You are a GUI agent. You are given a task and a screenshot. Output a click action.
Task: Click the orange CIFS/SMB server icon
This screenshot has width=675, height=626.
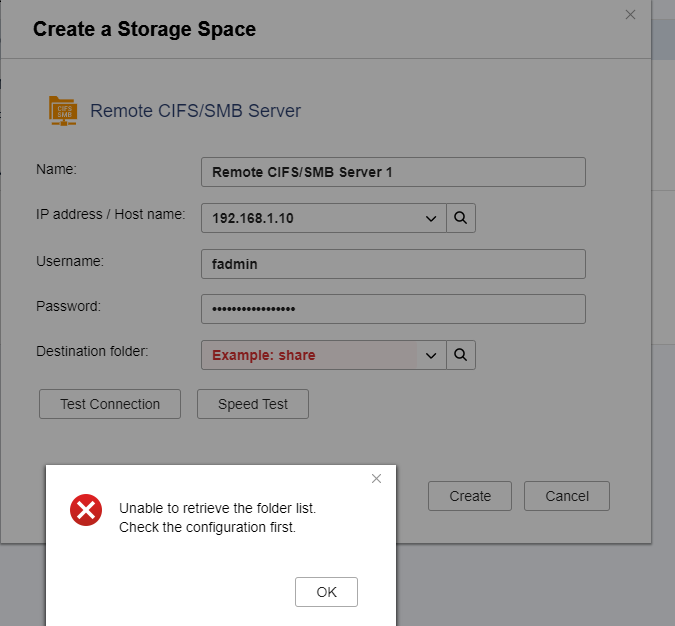tap(63, 110)
